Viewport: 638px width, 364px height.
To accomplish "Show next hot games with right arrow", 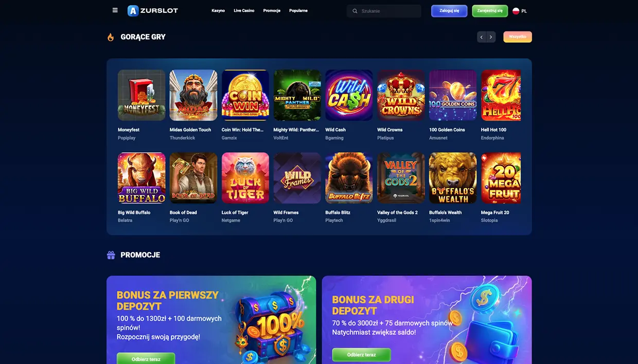I will click(491, 37).
